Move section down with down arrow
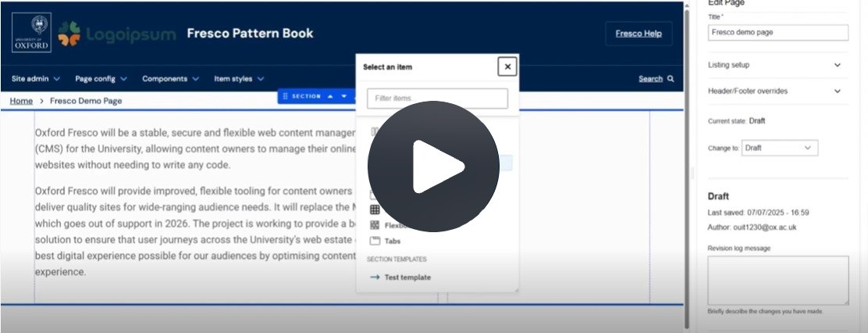This screenshot has width=868, height=333. click(x=343, y=96)
